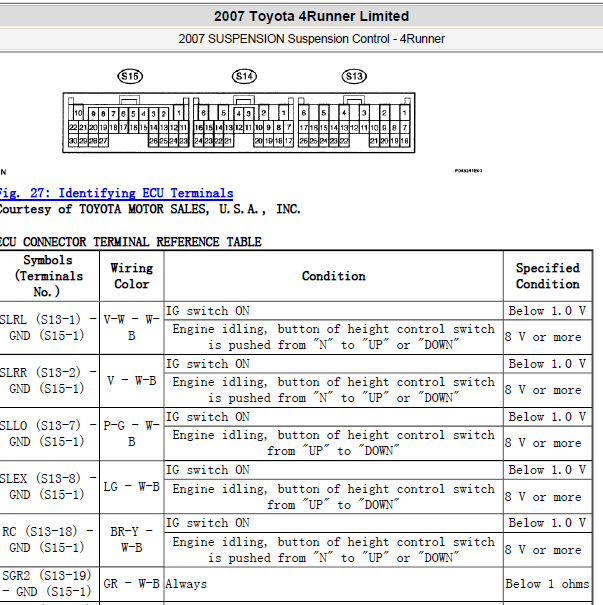Select Below 1.0 V in the SLLO row
This screenshot has width=603, height=605.
(x=548, y=417)
